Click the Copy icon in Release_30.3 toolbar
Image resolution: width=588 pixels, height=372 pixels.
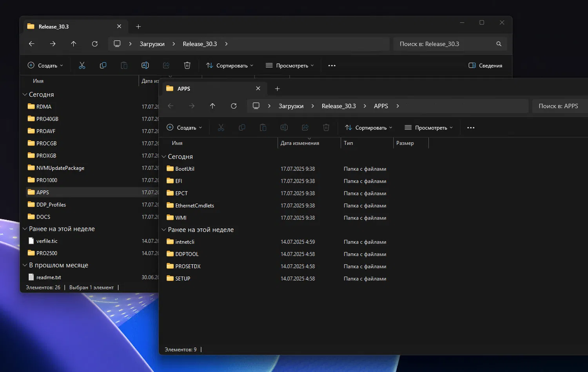[x=103, y=65]
